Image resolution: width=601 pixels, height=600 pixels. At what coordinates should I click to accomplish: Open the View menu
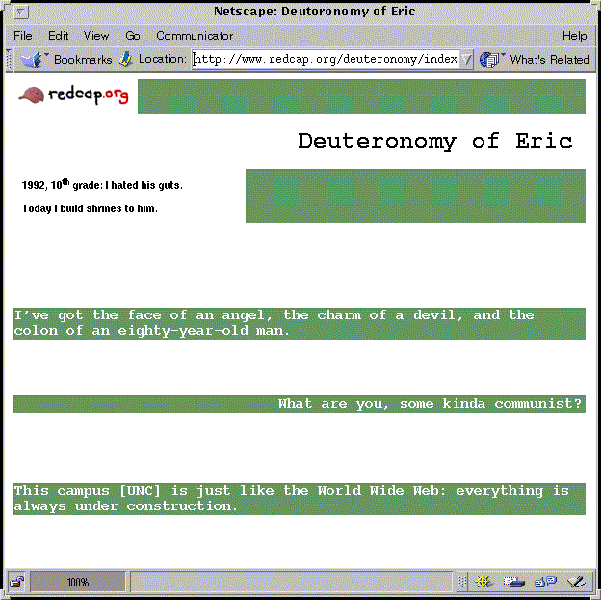(x=97, y=36)
